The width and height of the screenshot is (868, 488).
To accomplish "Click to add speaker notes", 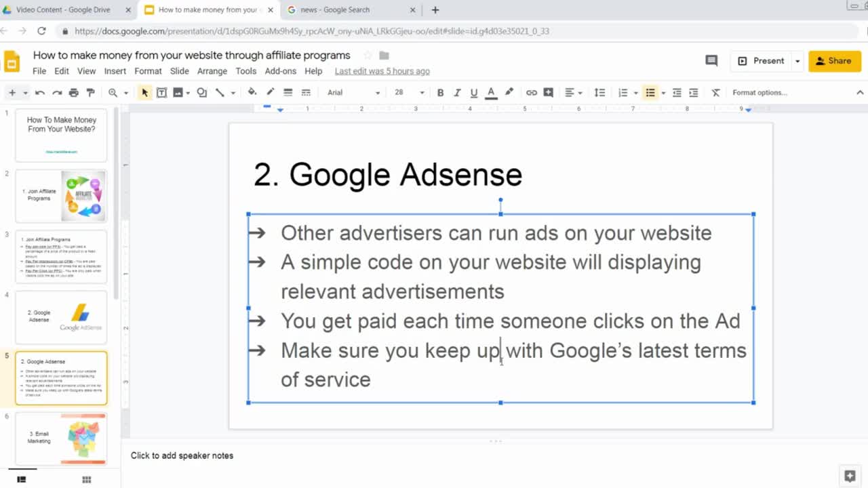I will 182,455.
